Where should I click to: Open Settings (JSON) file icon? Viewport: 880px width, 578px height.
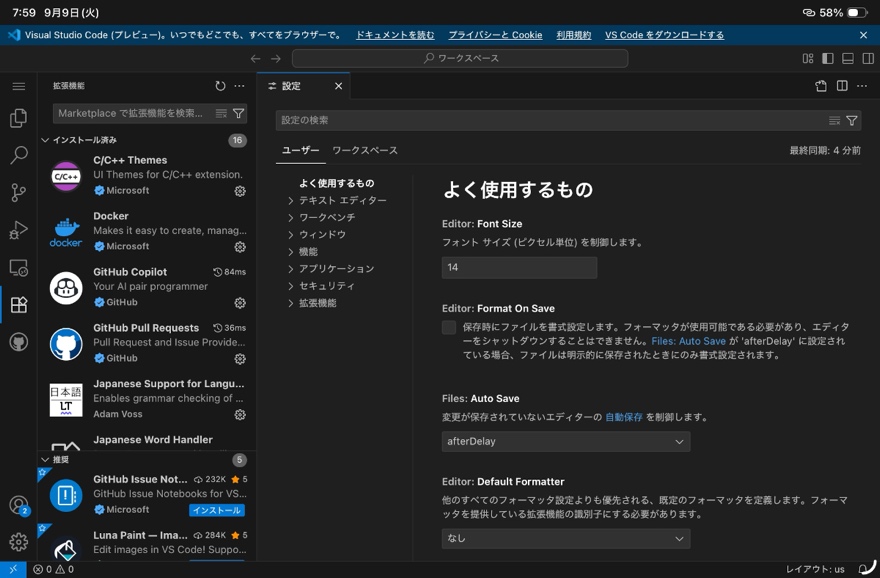(x=821, y=86)
